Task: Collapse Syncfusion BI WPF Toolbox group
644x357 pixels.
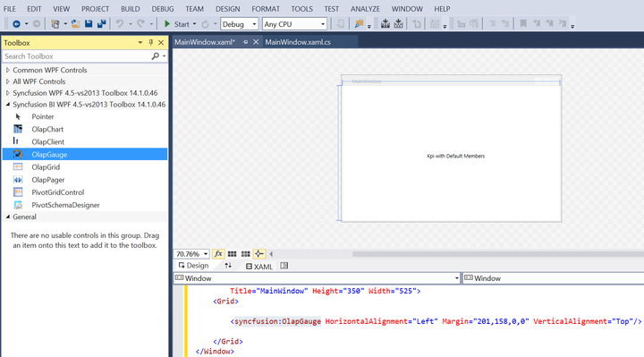Action: (x=8, y=105)
